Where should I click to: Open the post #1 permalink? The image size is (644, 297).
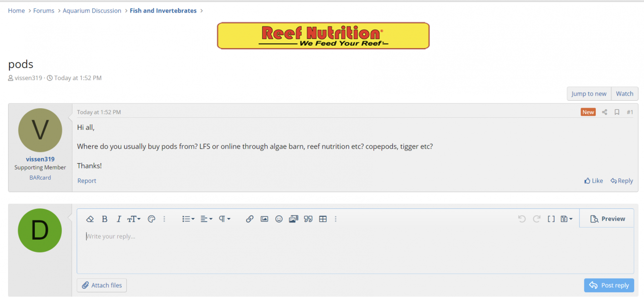(630, 112)
